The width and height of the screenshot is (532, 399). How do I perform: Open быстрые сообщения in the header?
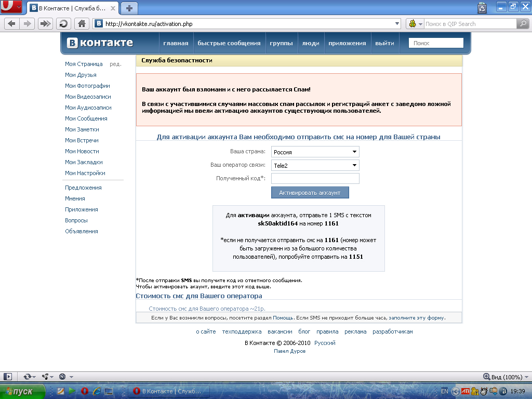229,43
